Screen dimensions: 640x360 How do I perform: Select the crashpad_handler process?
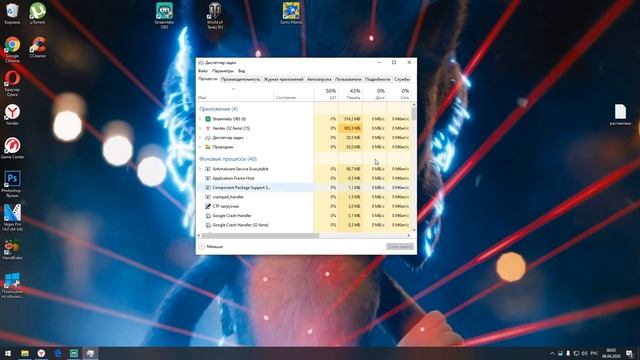point(304,197)
